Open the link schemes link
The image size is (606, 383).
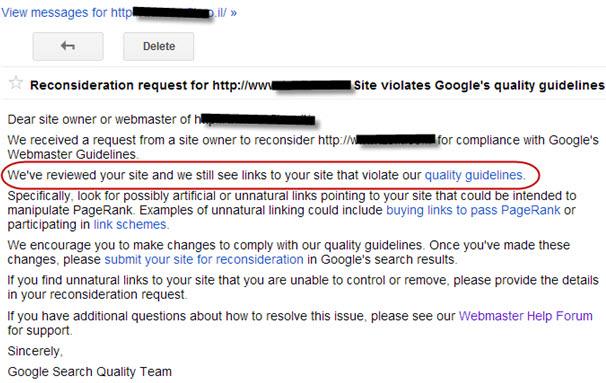coord(131,225)
